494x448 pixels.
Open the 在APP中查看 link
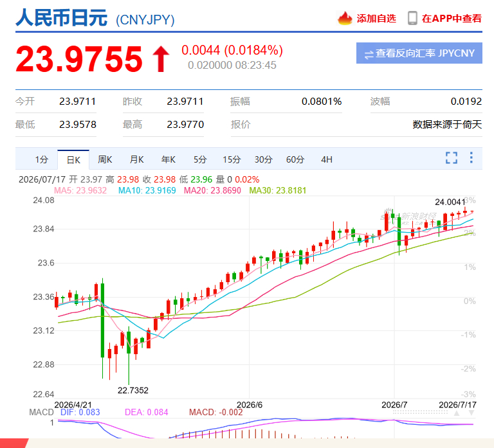click(x=452, y=19)
